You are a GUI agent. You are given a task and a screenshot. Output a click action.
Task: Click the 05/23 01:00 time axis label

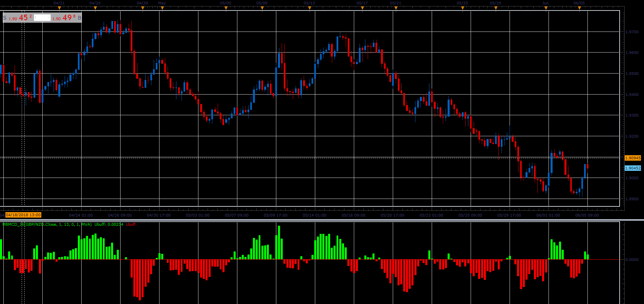click(x=431, y=215)
